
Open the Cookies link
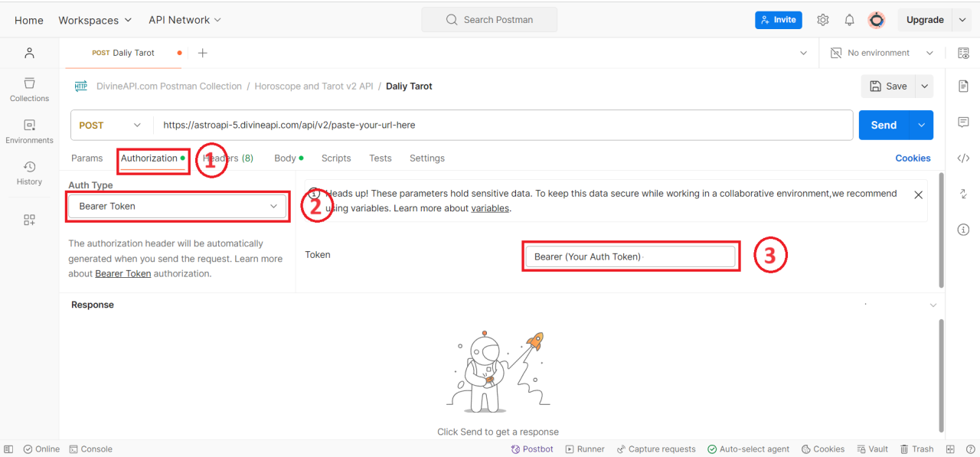[913, 158]
